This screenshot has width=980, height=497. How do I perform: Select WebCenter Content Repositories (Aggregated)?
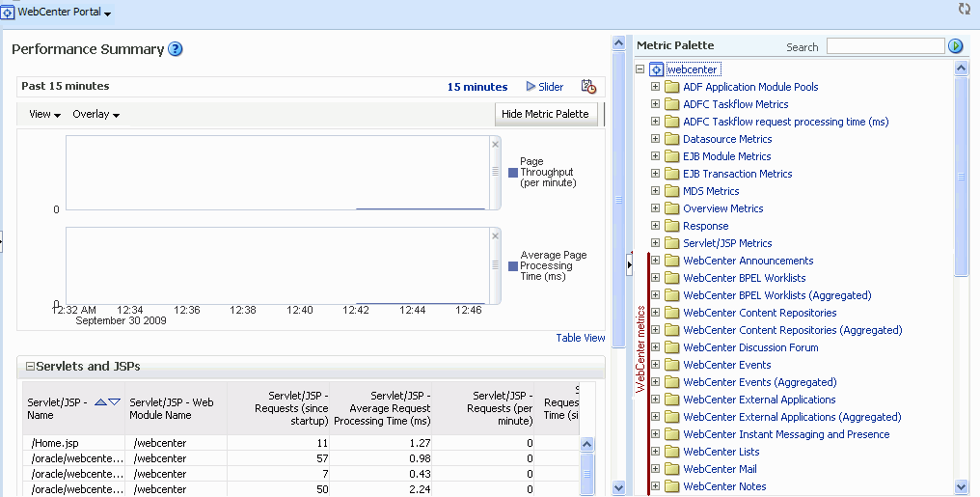tap(793, 330)
